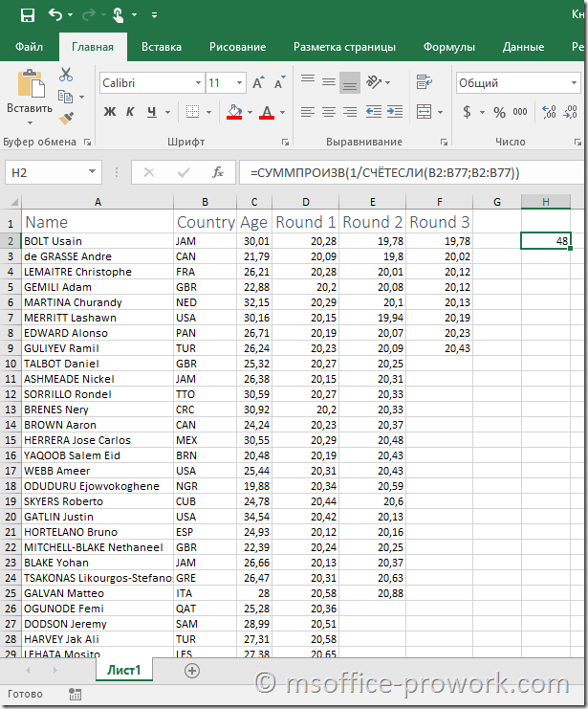Click the Save icon in quick access toolbar
This screenshot has height=709, width=588.
(28, 15)
